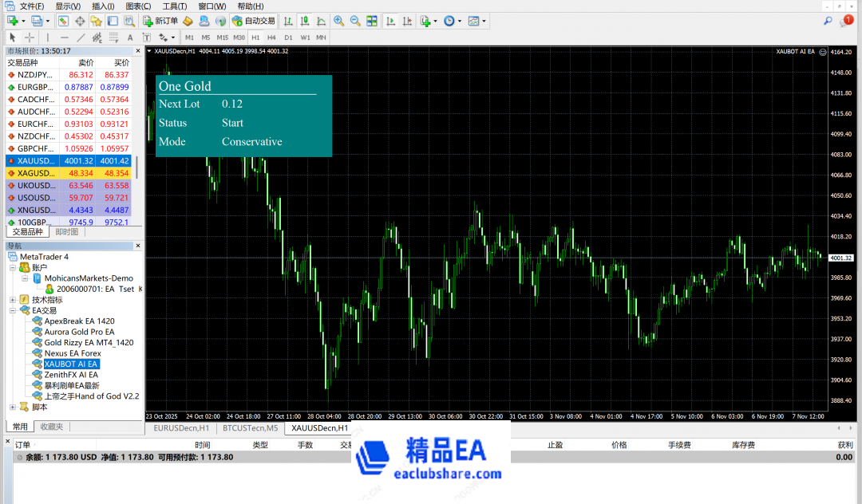
Task: Open the chart periodicity clock dropdown
Action: (x=452, y=21)
